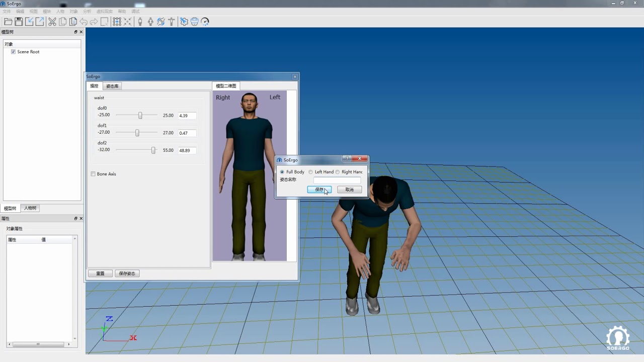Click the dotted grid points toolbar icon
The width and height of the screenshot is (644, 362).
117,22
